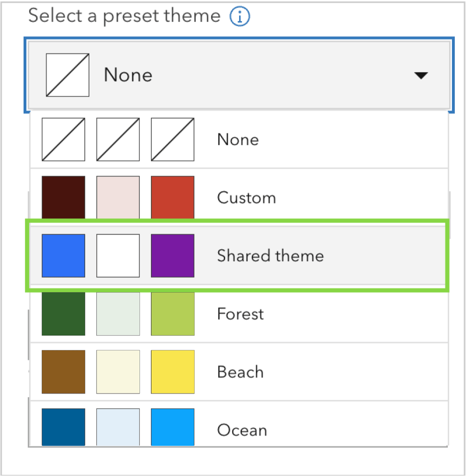Screen dimensions: 466x476
Task: Click the lime green Forest swatch
Action: click(173, 314)
